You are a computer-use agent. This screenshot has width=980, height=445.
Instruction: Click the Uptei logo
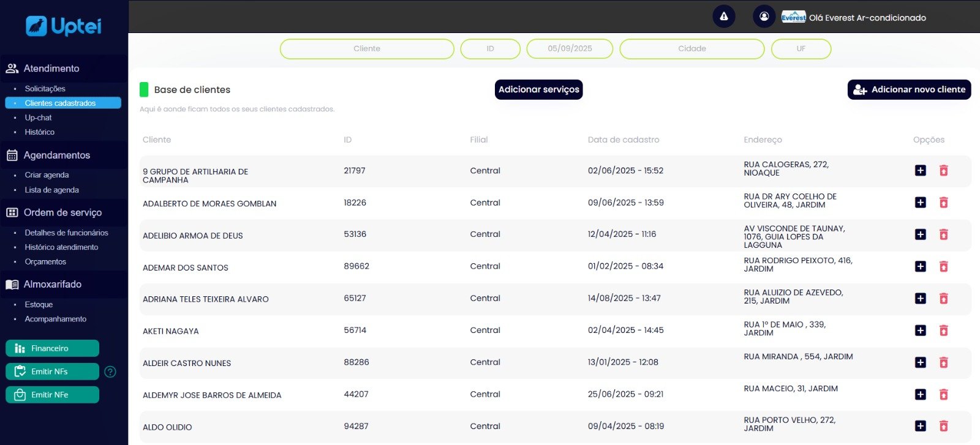(x=64, y=26)
